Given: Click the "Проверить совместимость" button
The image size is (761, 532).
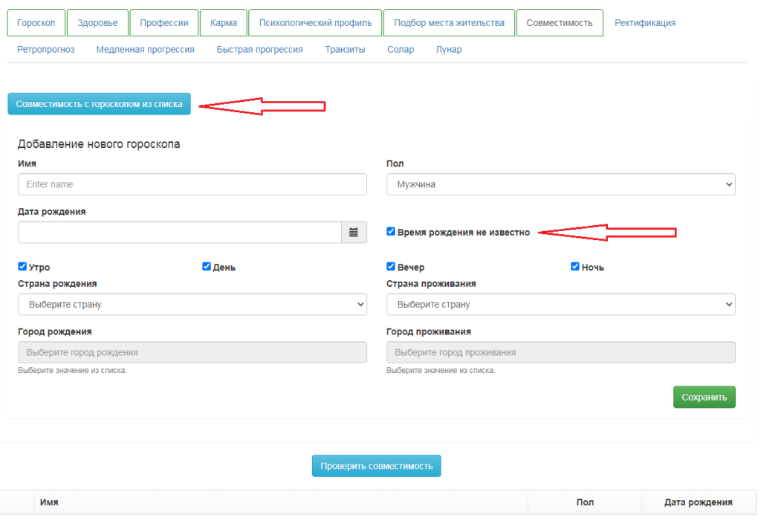Looking at the screenshot, I should pos(376,466).
